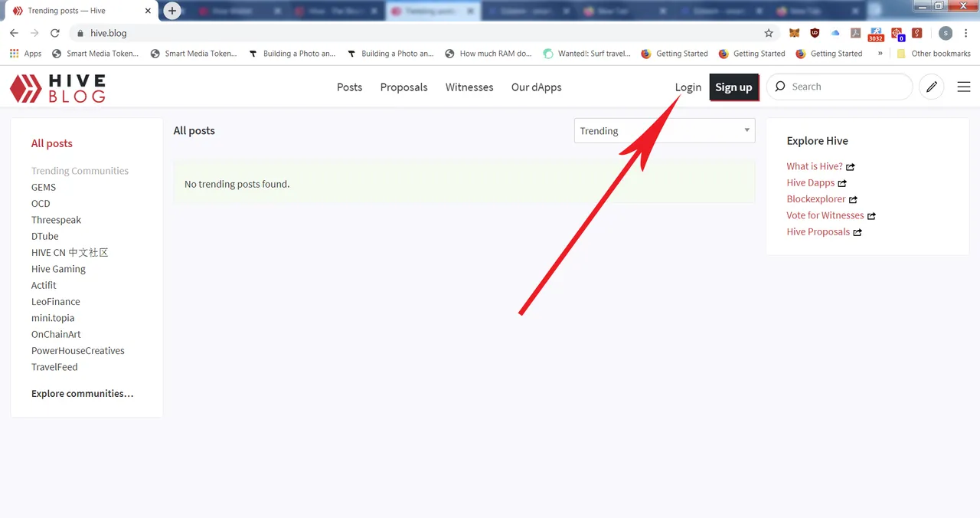Open the Our dApps nav item

click(536, 87)
